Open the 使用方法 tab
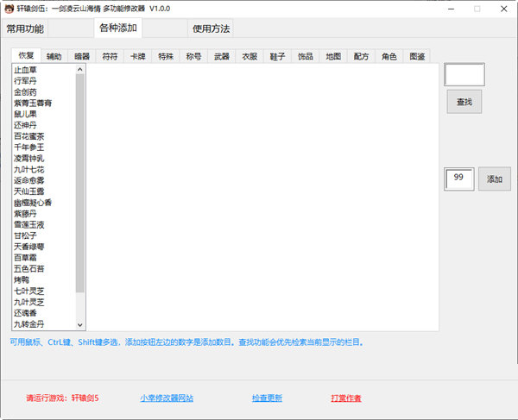This screenshot has width=518, height=420. [x=211, y=28]
